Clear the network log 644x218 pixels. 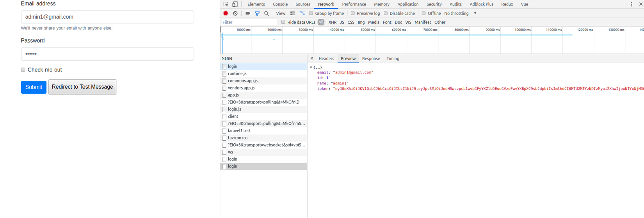pyautogui.click(x=235, y=13)
